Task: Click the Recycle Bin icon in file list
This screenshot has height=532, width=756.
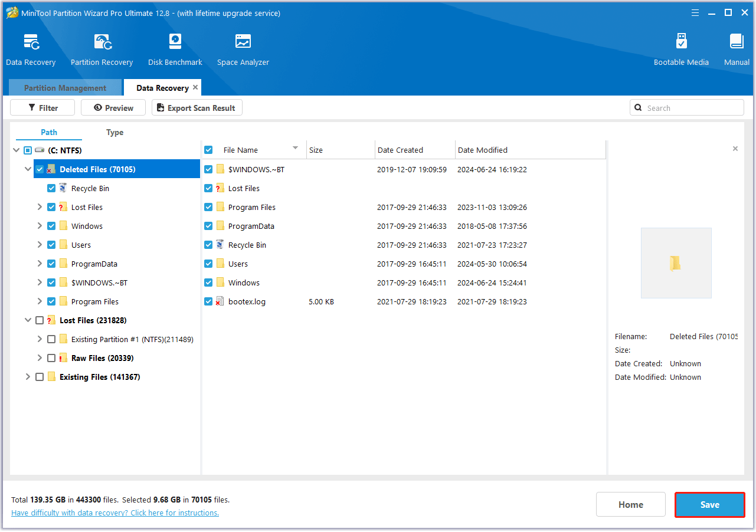Action: 220,245
